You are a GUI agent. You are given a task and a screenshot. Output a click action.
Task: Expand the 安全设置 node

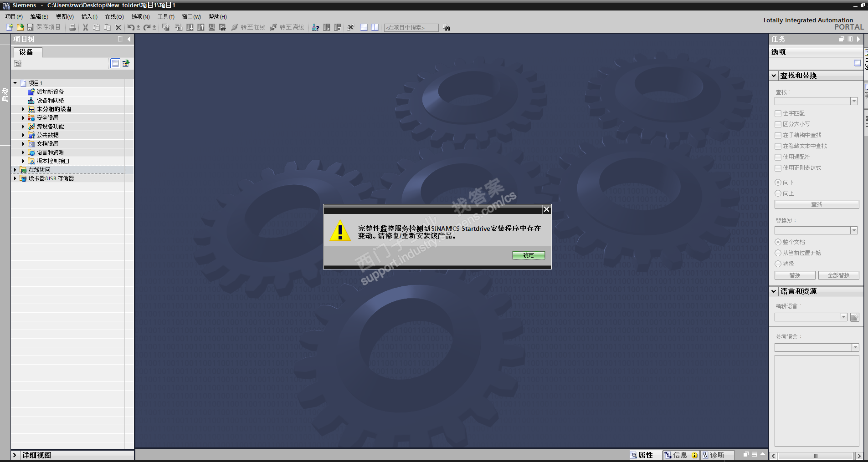click(23, 118)
